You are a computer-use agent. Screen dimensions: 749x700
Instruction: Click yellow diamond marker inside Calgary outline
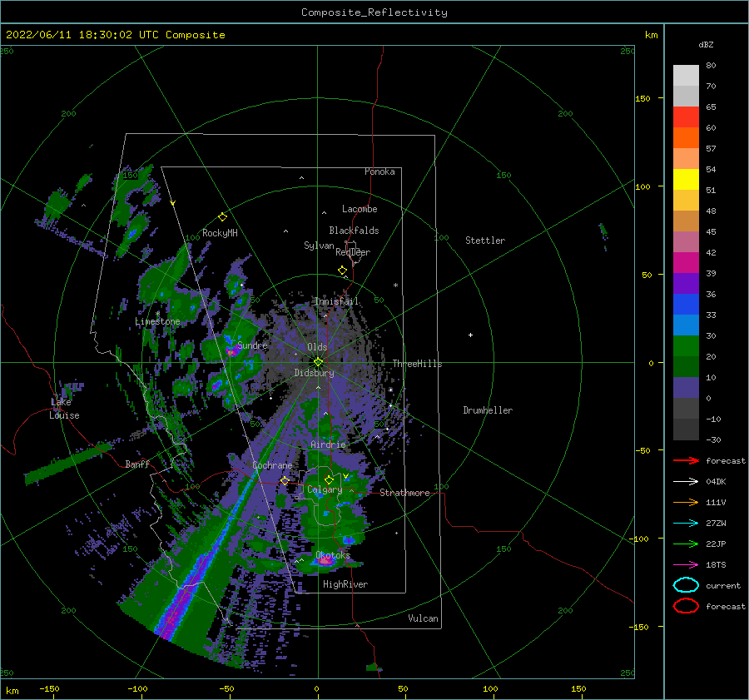click(329, 479)
